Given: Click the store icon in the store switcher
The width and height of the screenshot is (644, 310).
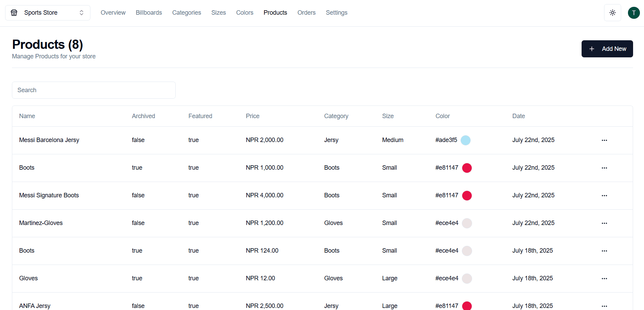Looking at the screenshot, I should pos(14,13).
